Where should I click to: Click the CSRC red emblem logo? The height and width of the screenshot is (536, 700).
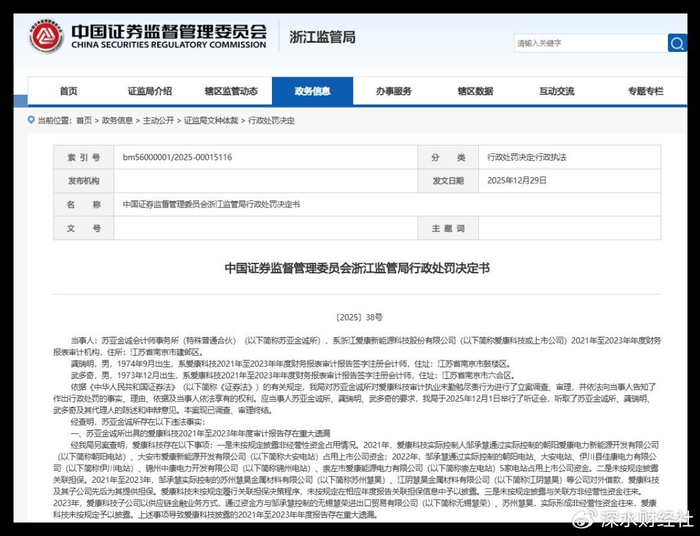[x=46, y=37]
